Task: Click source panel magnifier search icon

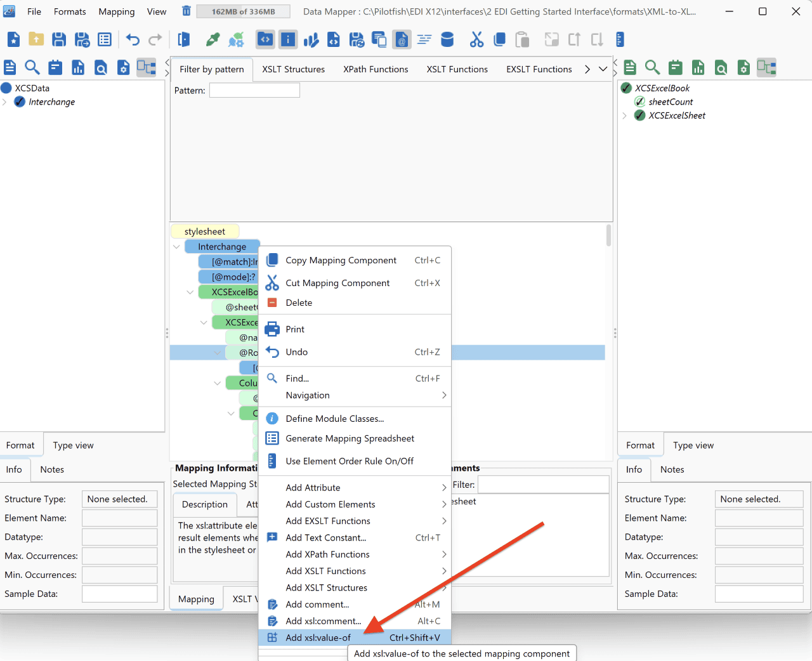Action: coord(32,67)
